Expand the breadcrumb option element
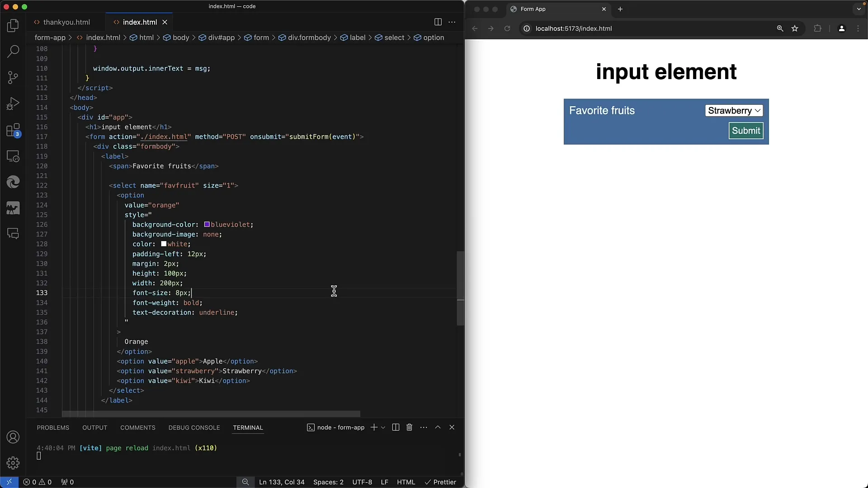 point(434,38)
